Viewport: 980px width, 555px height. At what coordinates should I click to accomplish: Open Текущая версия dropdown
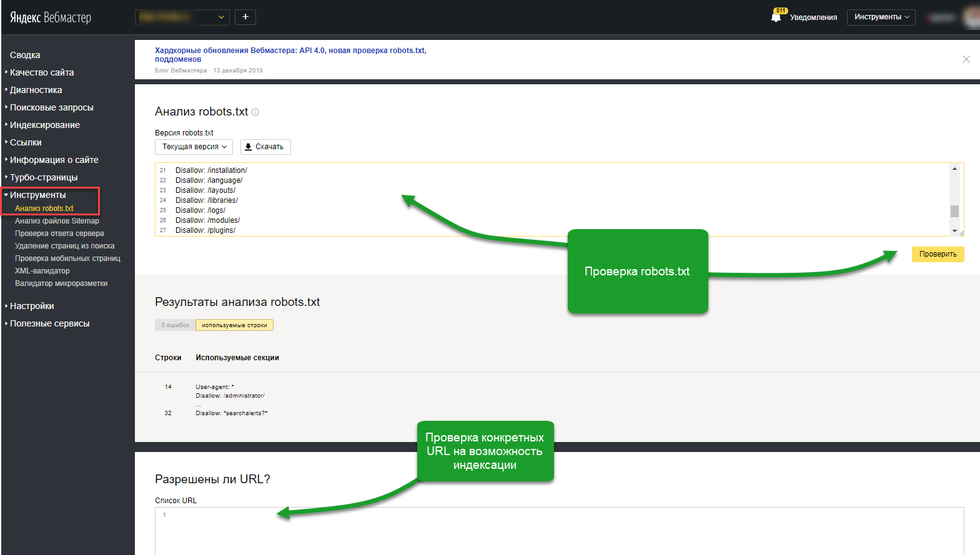194,147
